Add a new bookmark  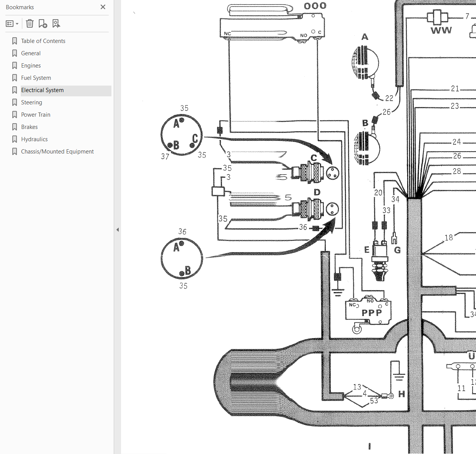point(43,24)
